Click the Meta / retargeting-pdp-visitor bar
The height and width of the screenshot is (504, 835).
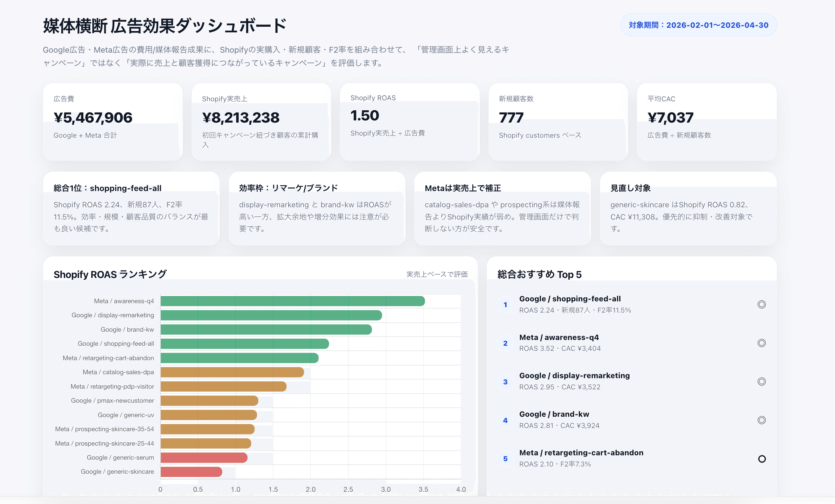(x=224, y=386)
